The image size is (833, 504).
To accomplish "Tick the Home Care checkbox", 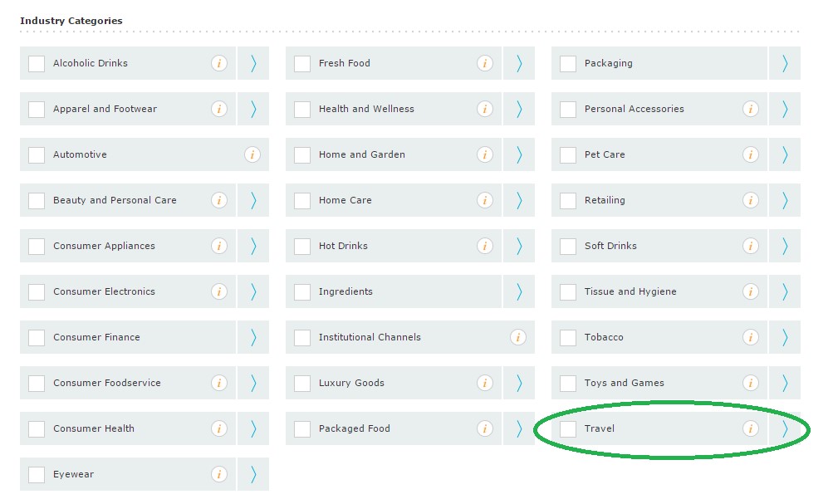I will [x=302, y=200].
